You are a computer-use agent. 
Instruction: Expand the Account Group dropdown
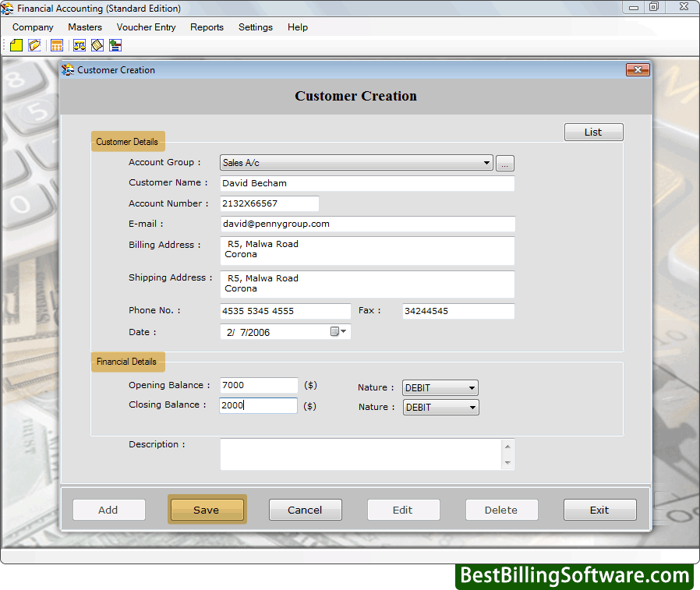point(486,163)
